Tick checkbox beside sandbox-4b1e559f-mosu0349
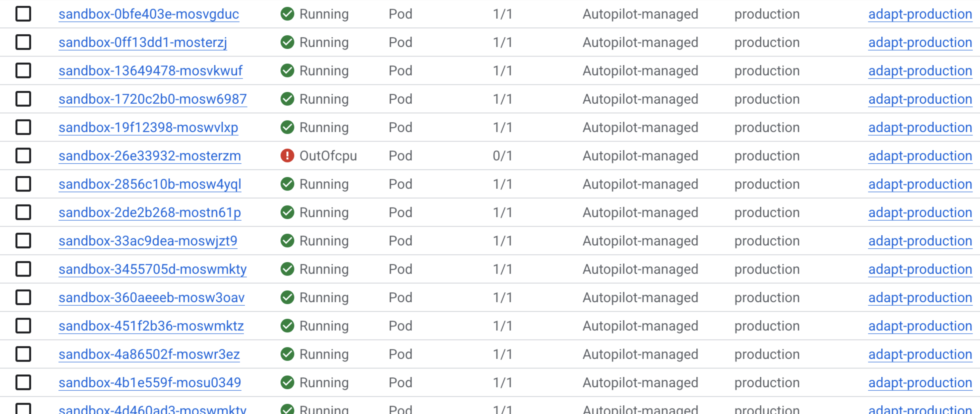The width and height of the screenshot is (980, 414). [23, 382]
